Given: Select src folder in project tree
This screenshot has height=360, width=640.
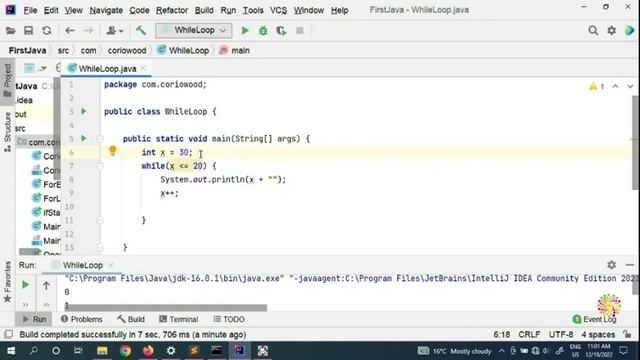Looking at the screenshot, I should [x=20, y=129].
